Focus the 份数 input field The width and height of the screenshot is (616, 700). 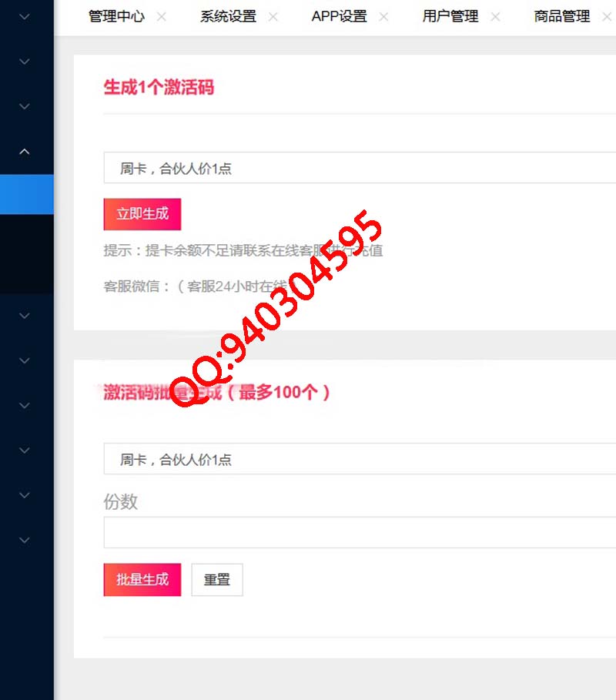tap(360, 532)
